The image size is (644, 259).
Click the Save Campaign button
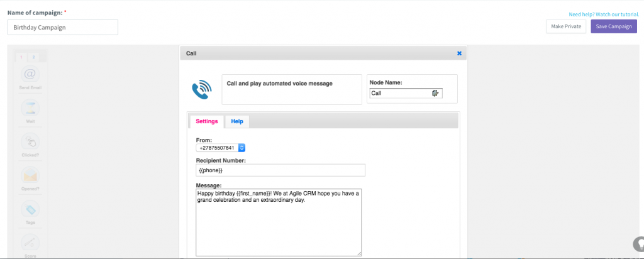tap(614, 26)
